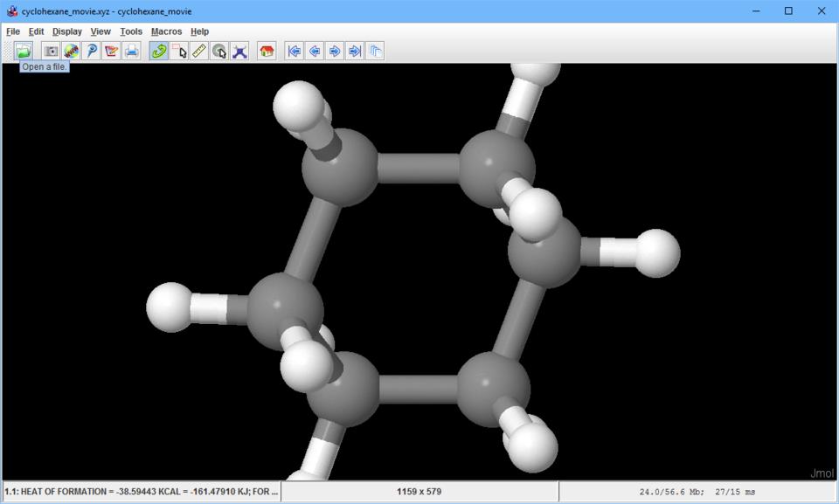Click the Model kit toolbar icon
The height and width of the screenshot is (504, 839).
(x=239, y=52)
